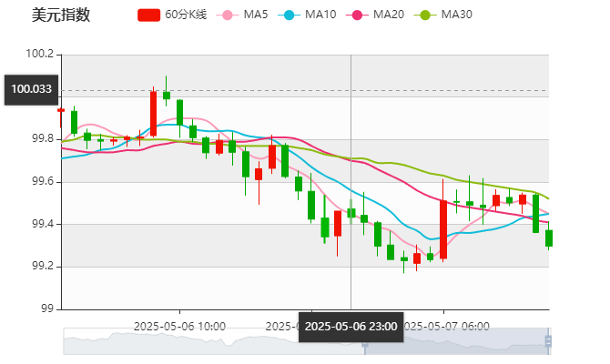Click the green MA30 legend marker icon

click(x=425, y=15)
